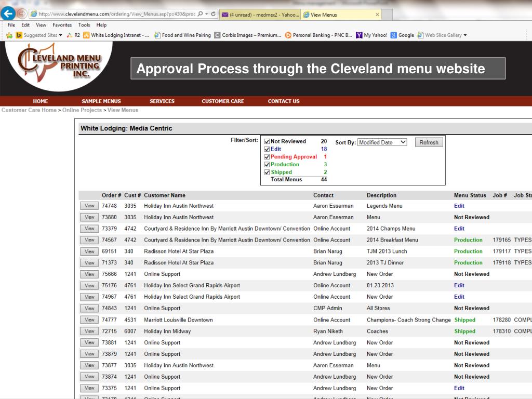
Task: Select the View Menus browser tab
Action: (x=341, y=15)
